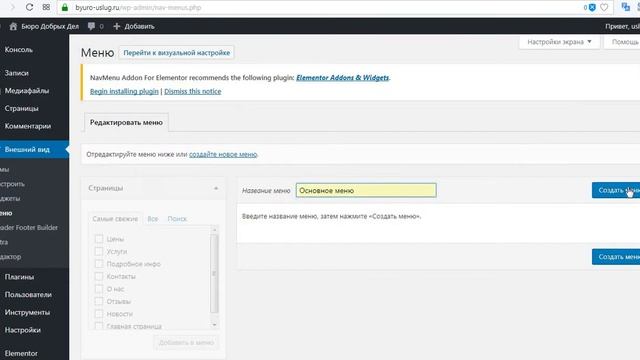The image size is (640, 360).
Task: Check the Отзывы page checkbox
Action: point(99,301)
